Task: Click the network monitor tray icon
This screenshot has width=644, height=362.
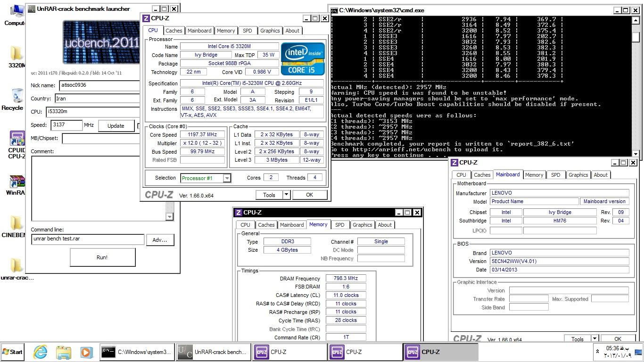Action: coord(638,352)
